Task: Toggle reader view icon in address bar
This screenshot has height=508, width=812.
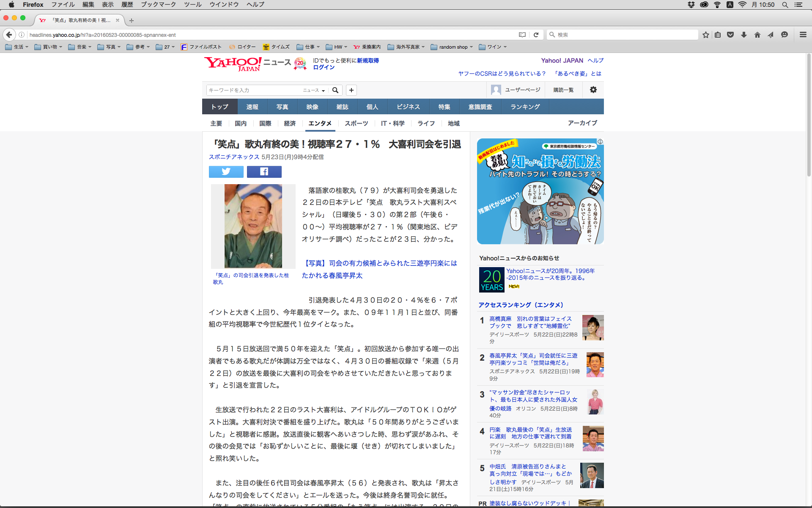Action: click(x=522, y=35)
